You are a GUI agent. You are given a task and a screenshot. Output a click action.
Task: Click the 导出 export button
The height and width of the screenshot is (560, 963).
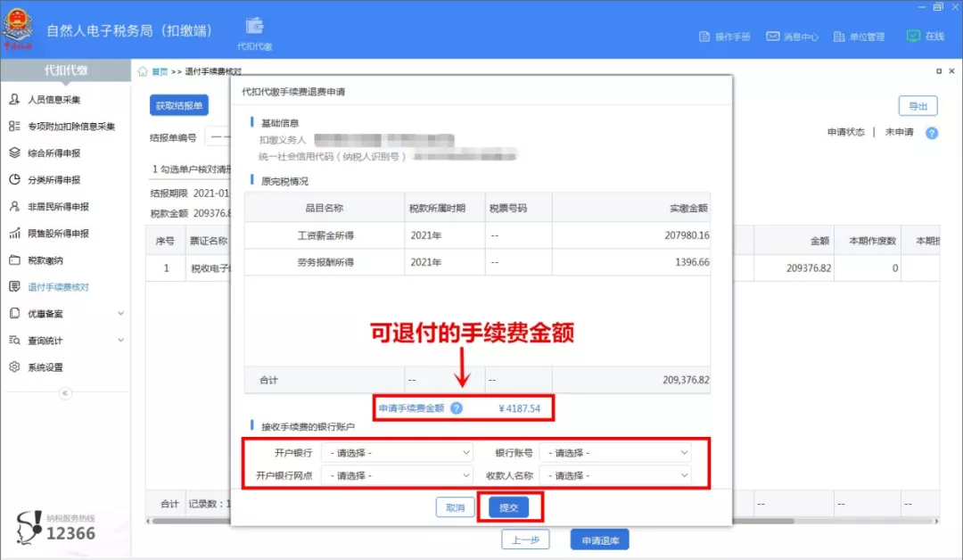click(918, 105)
